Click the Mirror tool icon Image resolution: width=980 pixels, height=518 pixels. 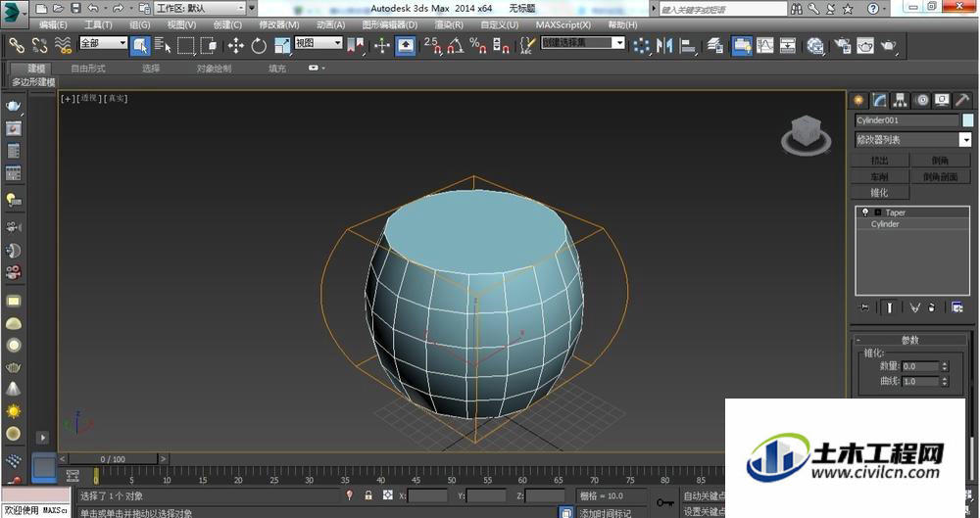click(664, 46)
